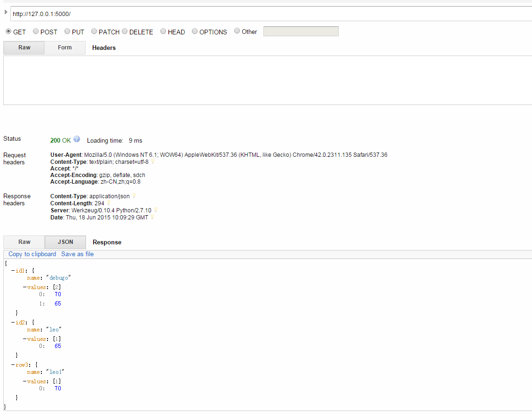Click hint bulb next to application/json
This screenshot has height=420, width=532.
(x=134, y=195)
